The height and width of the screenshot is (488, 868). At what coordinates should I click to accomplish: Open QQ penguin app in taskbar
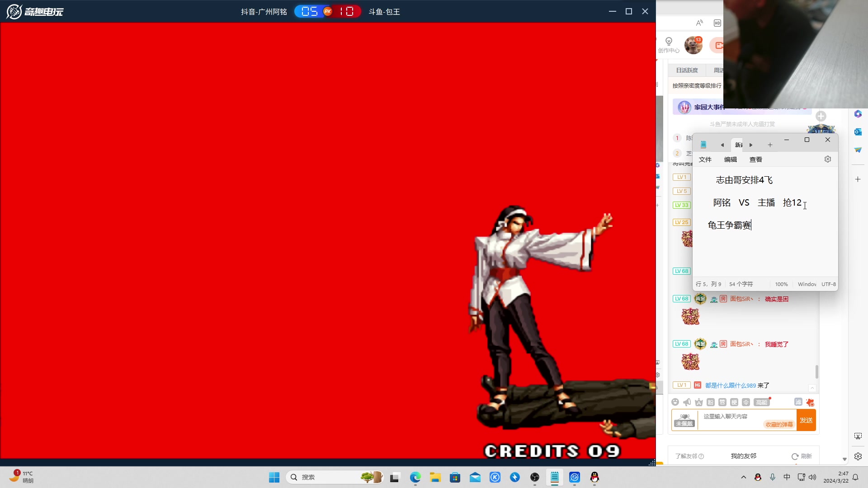594,477
